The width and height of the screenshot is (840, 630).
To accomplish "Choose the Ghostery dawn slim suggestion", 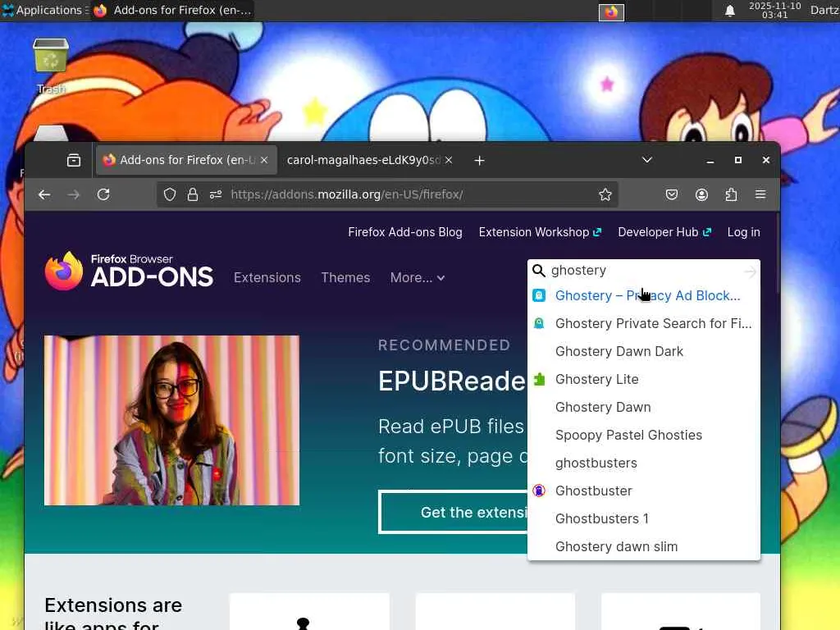I will coord(644,546).
